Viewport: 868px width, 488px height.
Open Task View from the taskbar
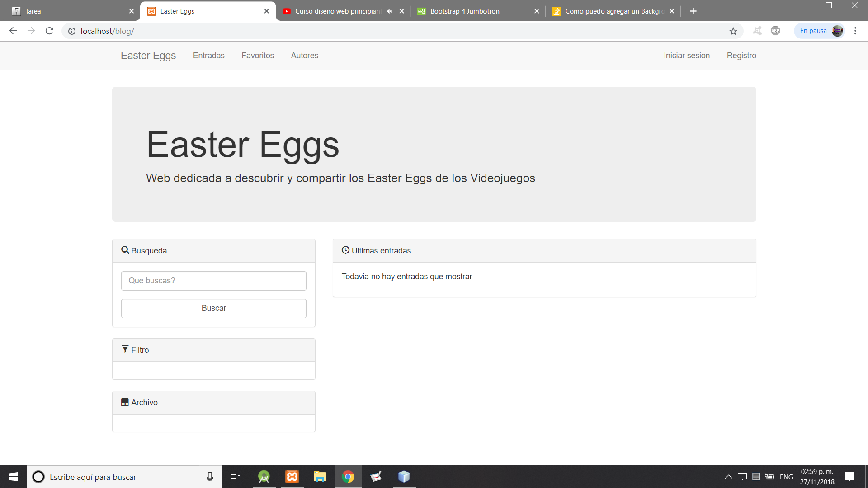[x=235, y=477]
